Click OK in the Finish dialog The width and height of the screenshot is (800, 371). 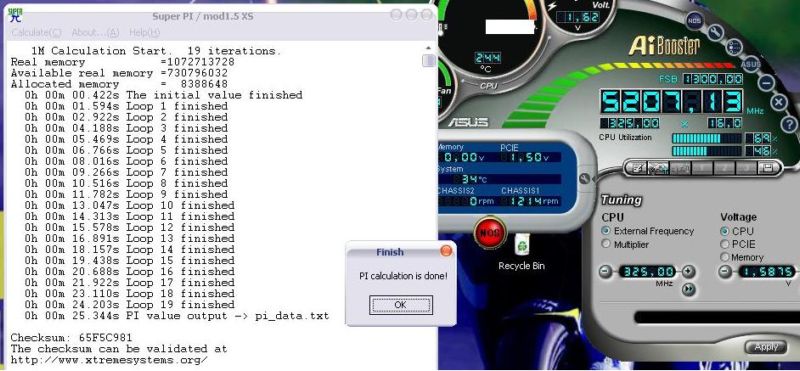click(x=401, y=305)
